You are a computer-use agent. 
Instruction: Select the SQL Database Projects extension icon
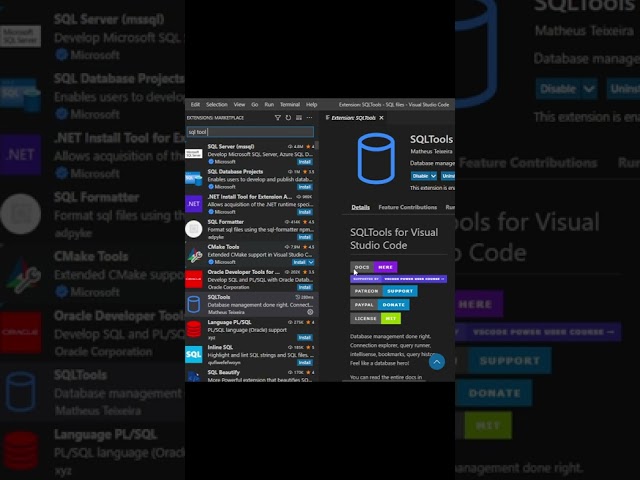(x=193, y=179)
